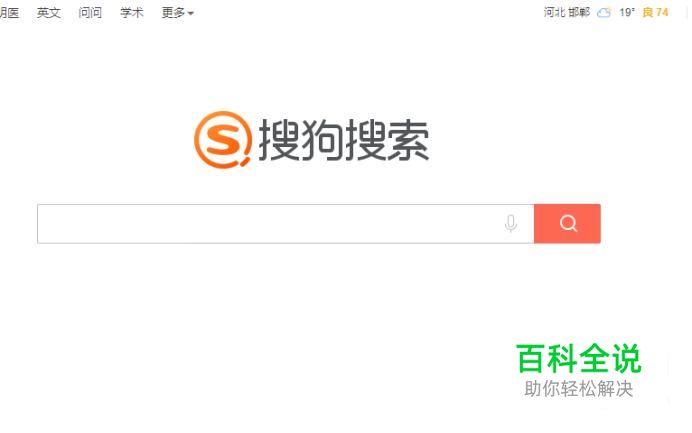
Task: Click the 百科全说 green watermark
Action: [579, 358]
